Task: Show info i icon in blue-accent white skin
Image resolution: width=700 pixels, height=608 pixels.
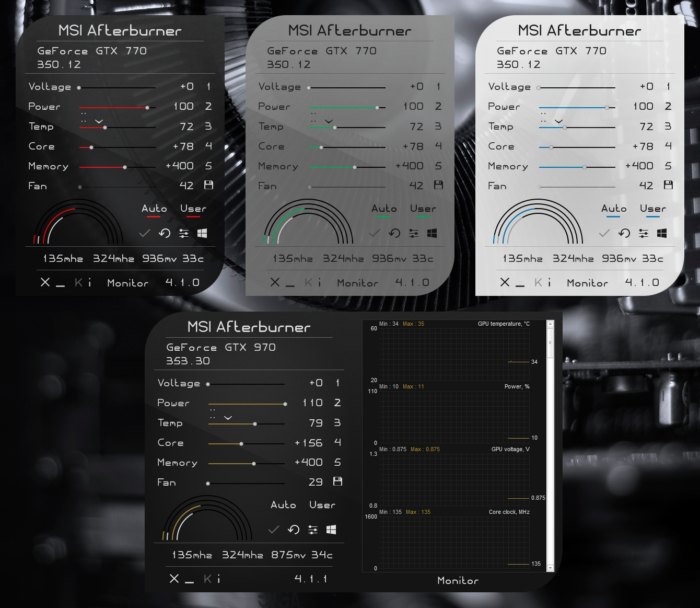Action: click(x=550, y=282)
